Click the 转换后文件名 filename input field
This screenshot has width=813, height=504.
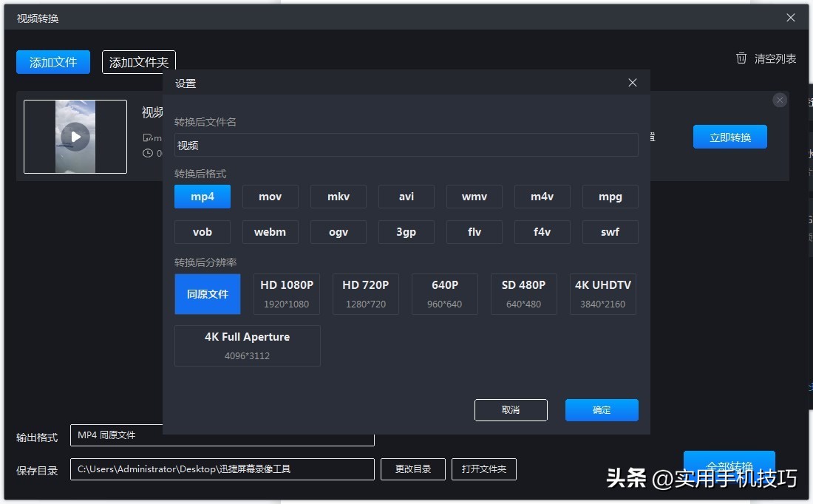(x=406, y=145)
